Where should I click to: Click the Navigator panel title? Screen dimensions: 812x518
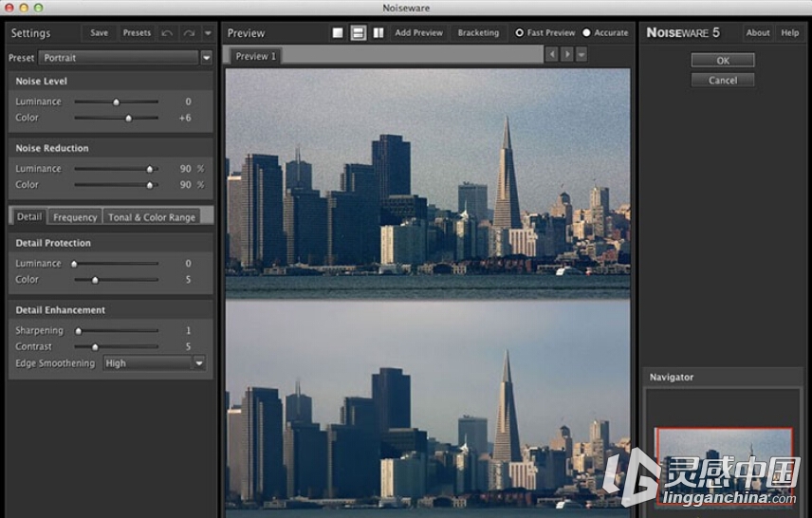point(672,377)
